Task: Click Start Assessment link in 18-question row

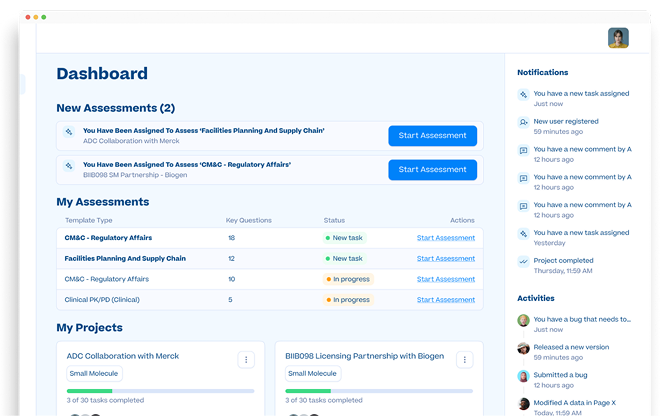Action: [446, 238]
